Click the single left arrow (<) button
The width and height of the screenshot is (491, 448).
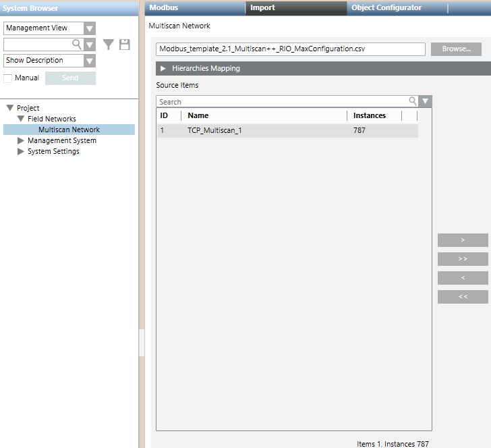click(x=463, y=278)
